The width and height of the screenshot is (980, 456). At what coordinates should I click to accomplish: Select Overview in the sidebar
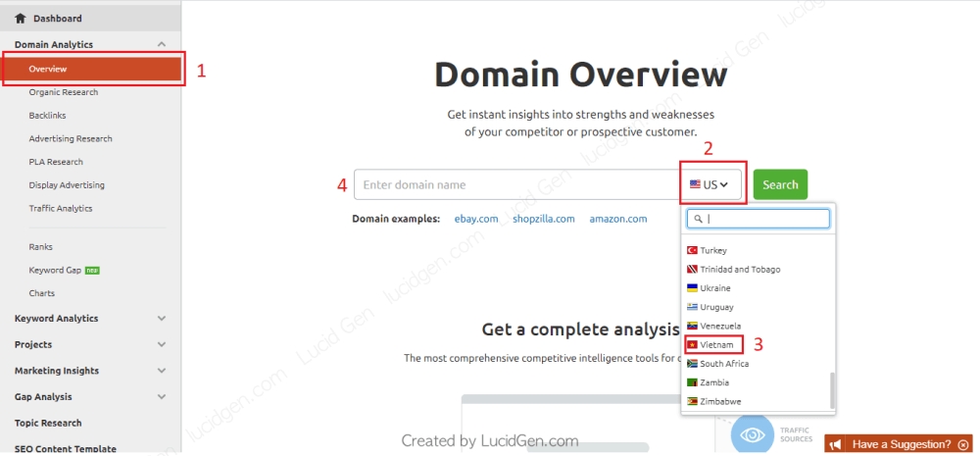pos(92,69)
